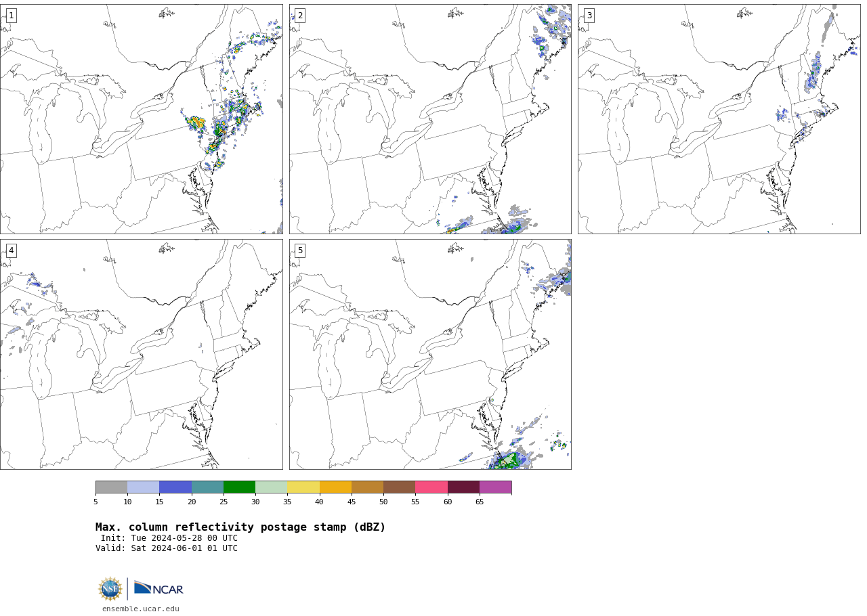Click the colorbar tick label 5
The height and width of the screenshot is (616, 867).
coord(96,502)
